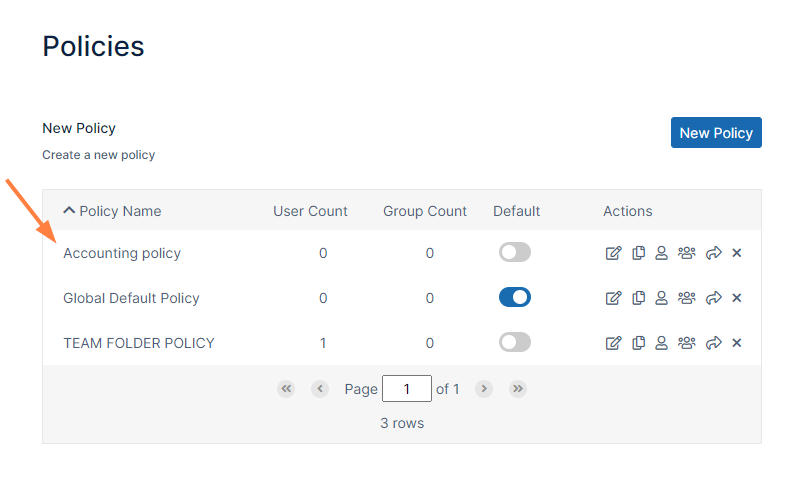Edit the Global Default Policy
The width and height of the screenshot is (812, 489).
pos(614,298)
